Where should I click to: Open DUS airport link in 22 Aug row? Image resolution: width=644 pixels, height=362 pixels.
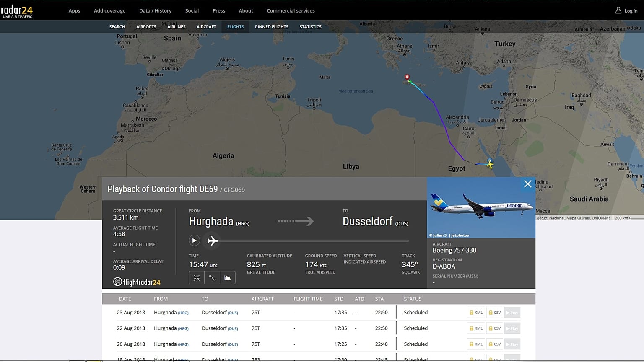233,329
